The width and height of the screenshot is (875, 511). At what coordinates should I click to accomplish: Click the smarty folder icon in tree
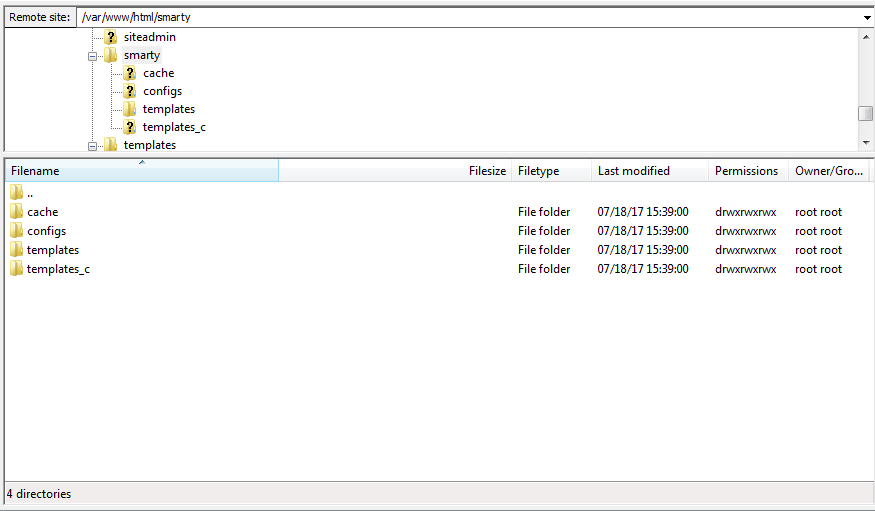click(111, 55)
